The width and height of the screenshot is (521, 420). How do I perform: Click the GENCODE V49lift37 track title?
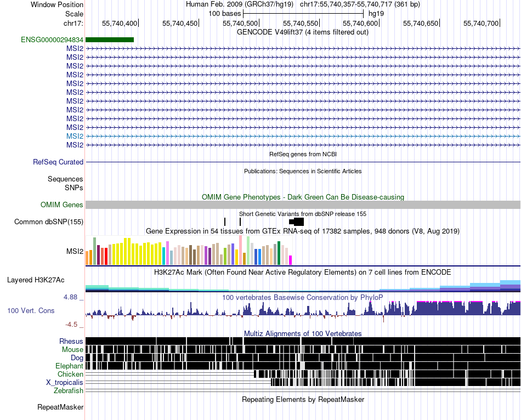tap(303, 32)
